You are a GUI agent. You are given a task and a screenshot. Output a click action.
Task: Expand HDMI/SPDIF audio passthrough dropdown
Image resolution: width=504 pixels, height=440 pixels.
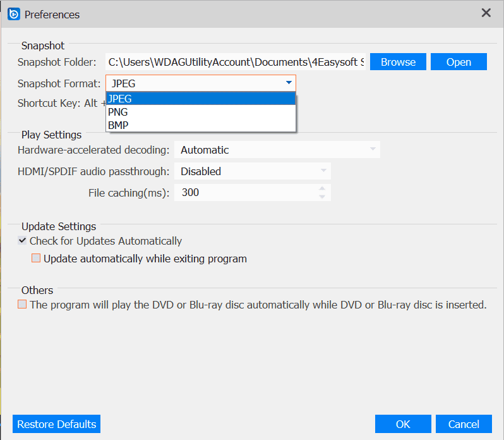[x=323, y=171]
